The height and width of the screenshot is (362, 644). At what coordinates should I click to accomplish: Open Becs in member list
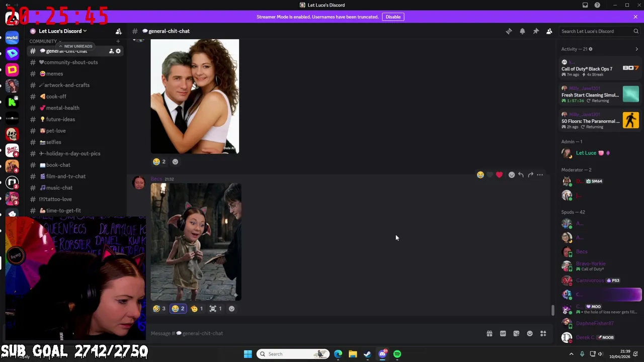600,251
